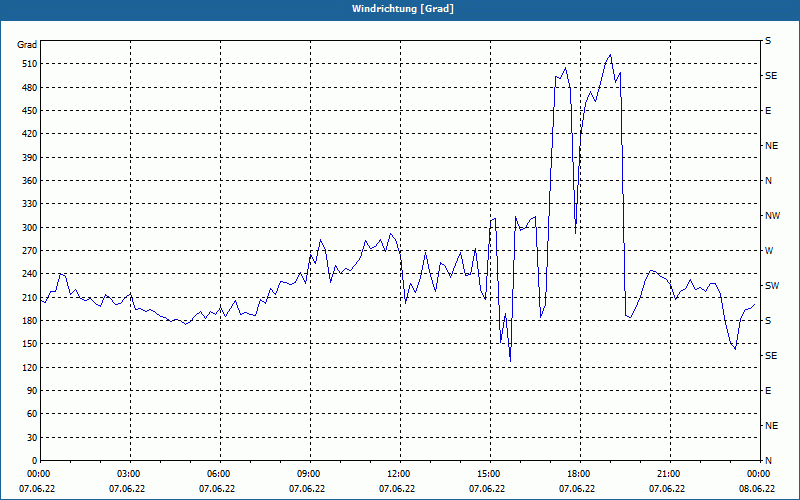Click the 03:00 time label

click(x=128, y=473)
